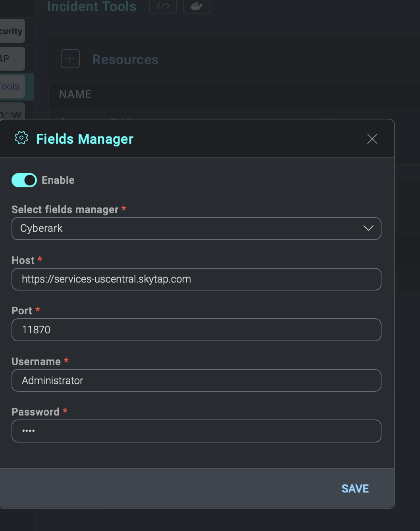Change the selected fields manager from Cyberark
Image resolution: width=420 pixels, height=531 pixels.
pos(197,228)
